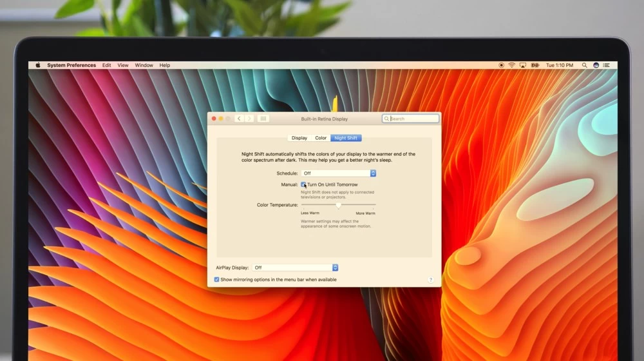This screenshot has width=644, height=361.
Task: Open the Schedule dropdown
Action: coord(339,173)
